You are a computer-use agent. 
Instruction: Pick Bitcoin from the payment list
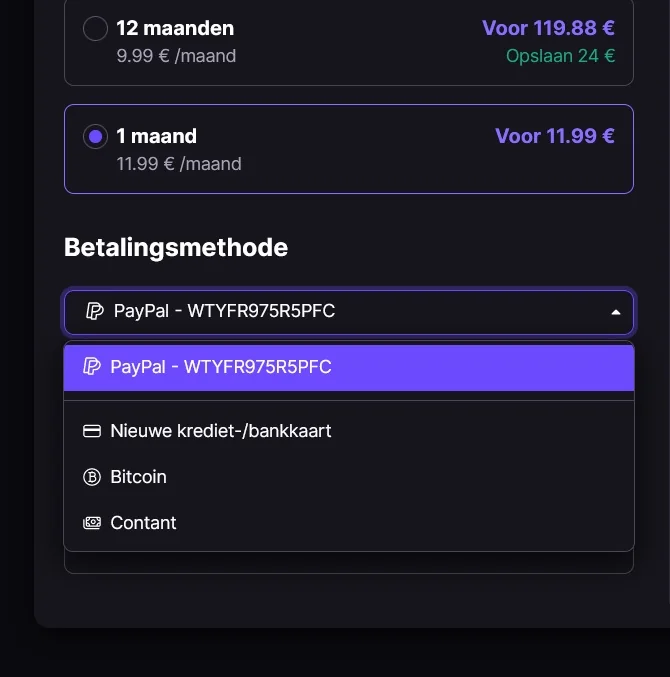(138, 477)
